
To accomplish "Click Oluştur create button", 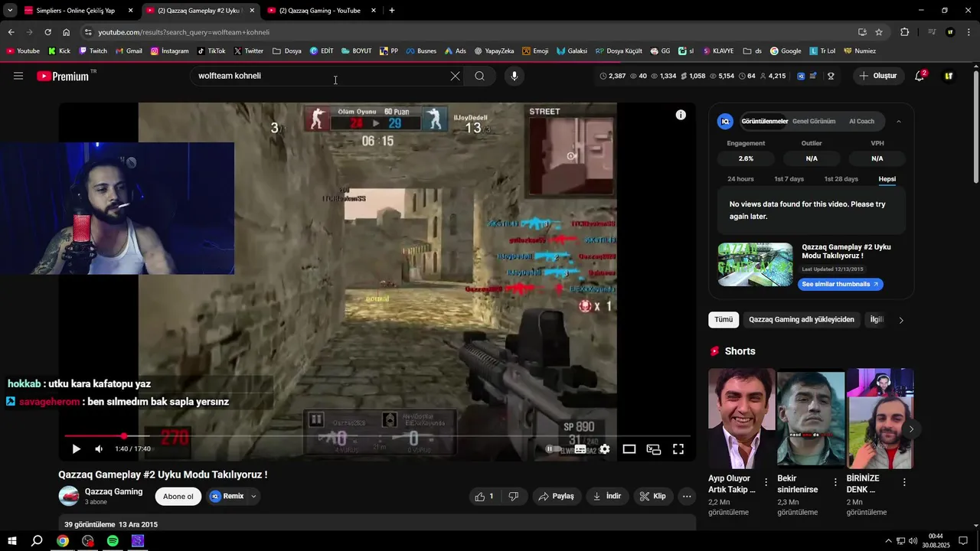I will (878, 76).
